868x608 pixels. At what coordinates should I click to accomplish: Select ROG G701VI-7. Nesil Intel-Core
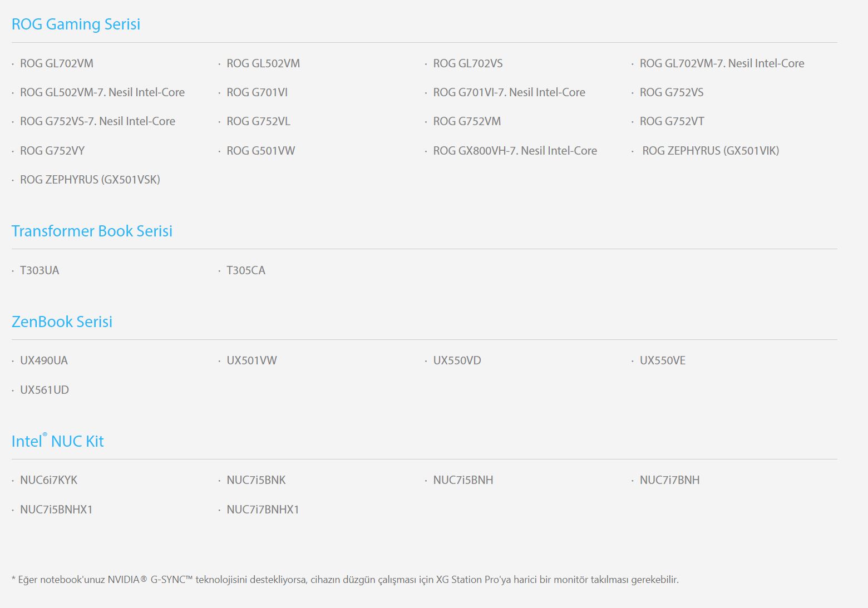point(509,92)
